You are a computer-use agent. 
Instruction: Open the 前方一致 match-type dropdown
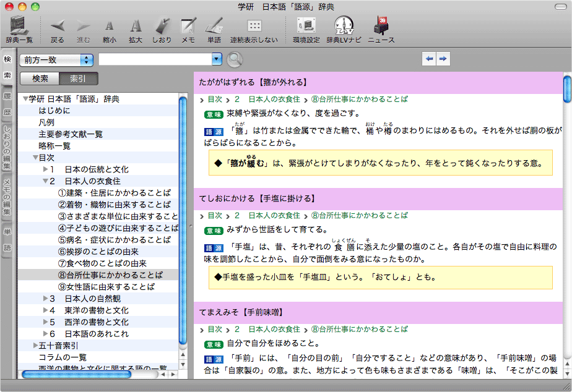[56, 60]
